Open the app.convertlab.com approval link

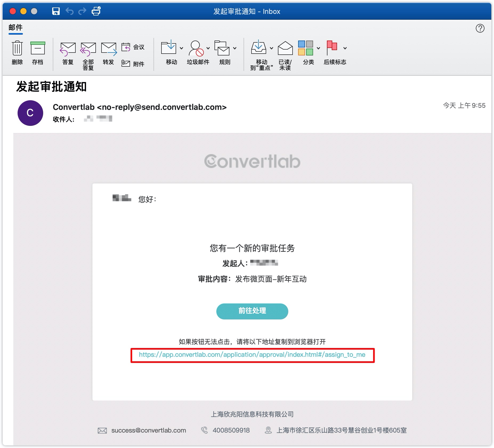pos(252,355)
